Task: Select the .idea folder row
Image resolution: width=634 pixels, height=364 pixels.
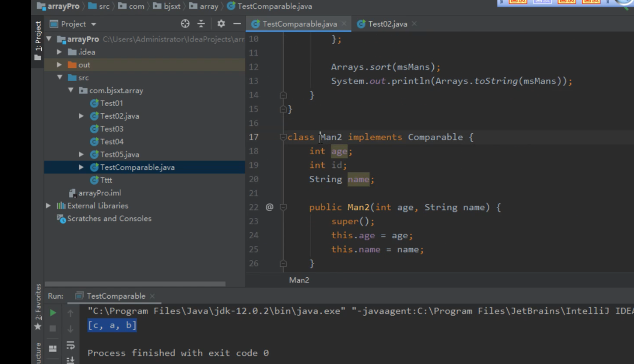Action: pyautogui.click(x=144, y=52)
